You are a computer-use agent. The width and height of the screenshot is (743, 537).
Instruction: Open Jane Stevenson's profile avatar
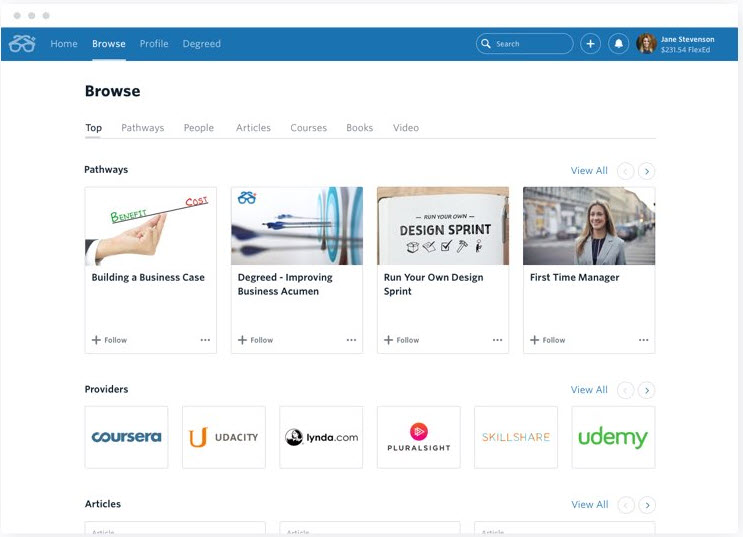(646, 44)
